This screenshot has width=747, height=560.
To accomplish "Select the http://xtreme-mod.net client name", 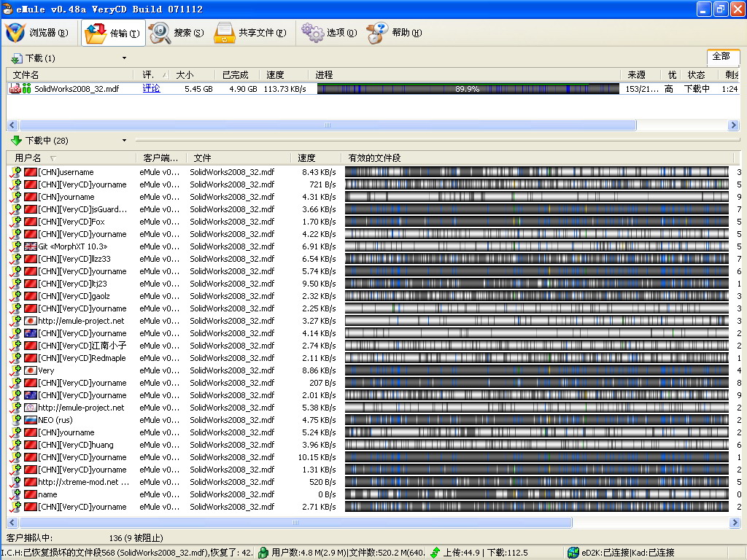I will [x=83, y=482].
